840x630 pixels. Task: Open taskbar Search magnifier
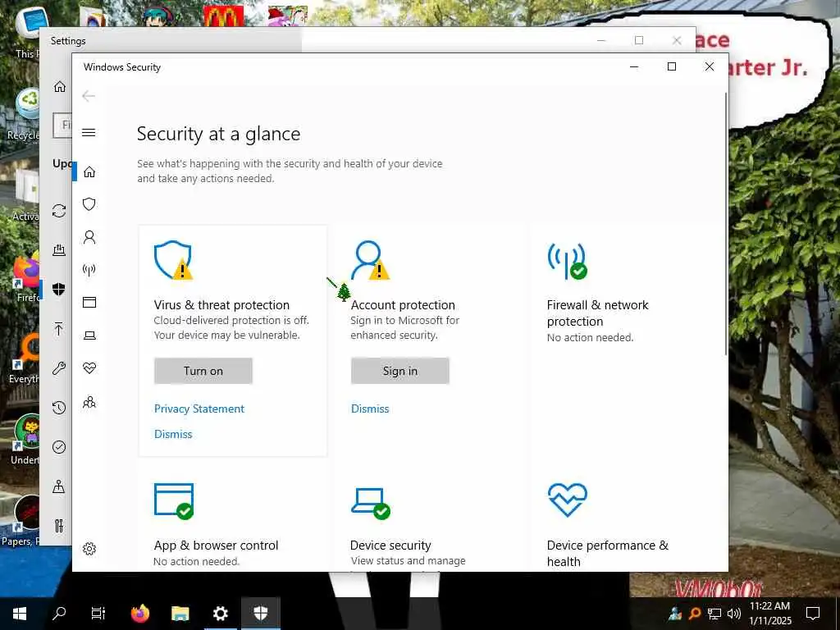pyautogui.click(x=59, y=614)
